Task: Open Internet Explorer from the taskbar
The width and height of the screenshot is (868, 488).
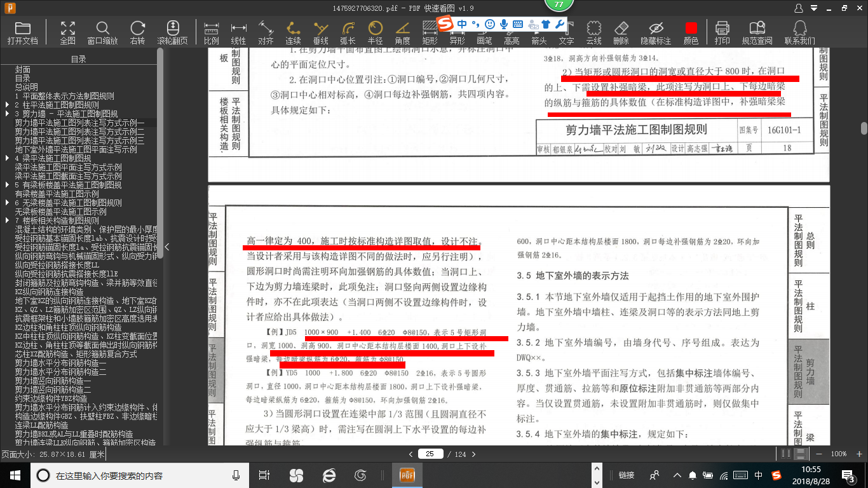Action: click(x=329, y=475)
